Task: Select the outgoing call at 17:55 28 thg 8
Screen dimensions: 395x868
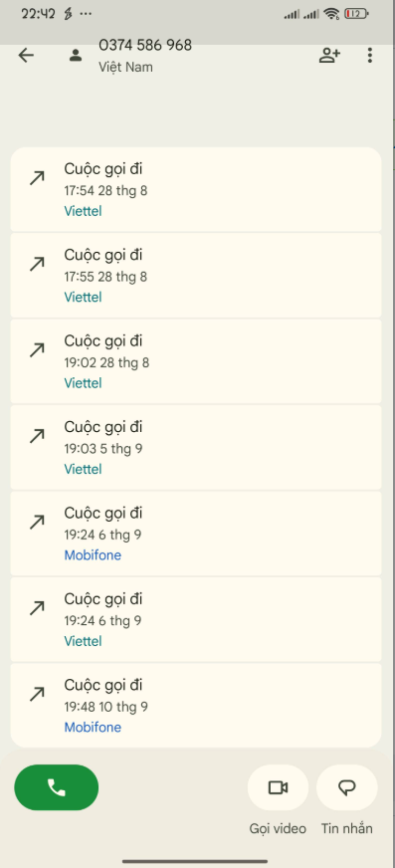Action: point(196,275)
